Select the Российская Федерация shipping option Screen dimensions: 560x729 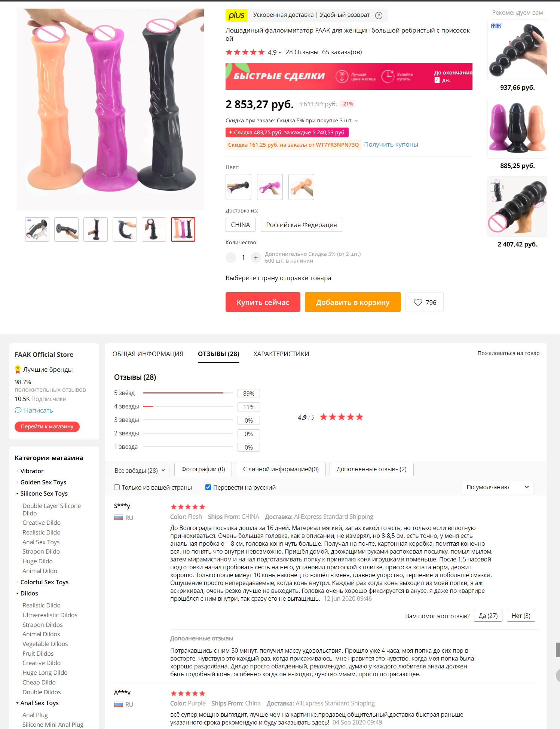[302, 225]
